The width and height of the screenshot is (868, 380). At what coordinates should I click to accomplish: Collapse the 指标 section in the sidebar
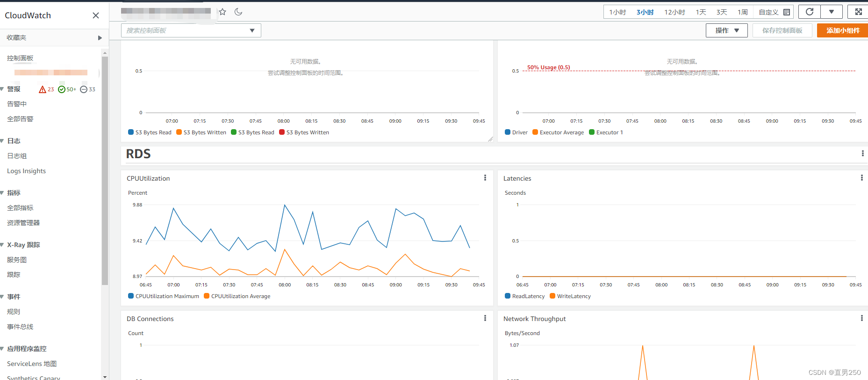[2, 193]
